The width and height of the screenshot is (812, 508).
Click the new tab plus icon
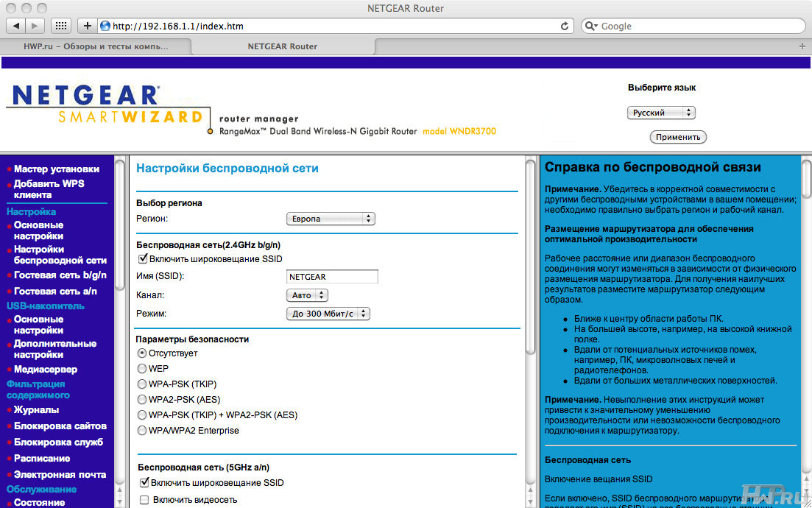[x=802, y=46]
